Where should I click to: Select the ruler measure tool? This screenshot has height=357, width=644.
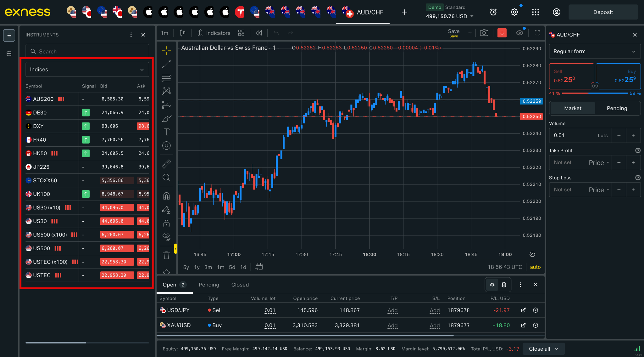point(166,164)
